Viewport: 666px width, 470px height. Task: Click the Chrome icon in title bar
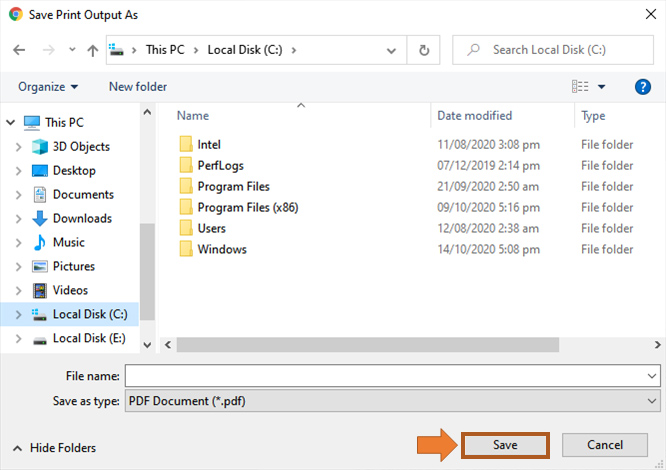16,14
